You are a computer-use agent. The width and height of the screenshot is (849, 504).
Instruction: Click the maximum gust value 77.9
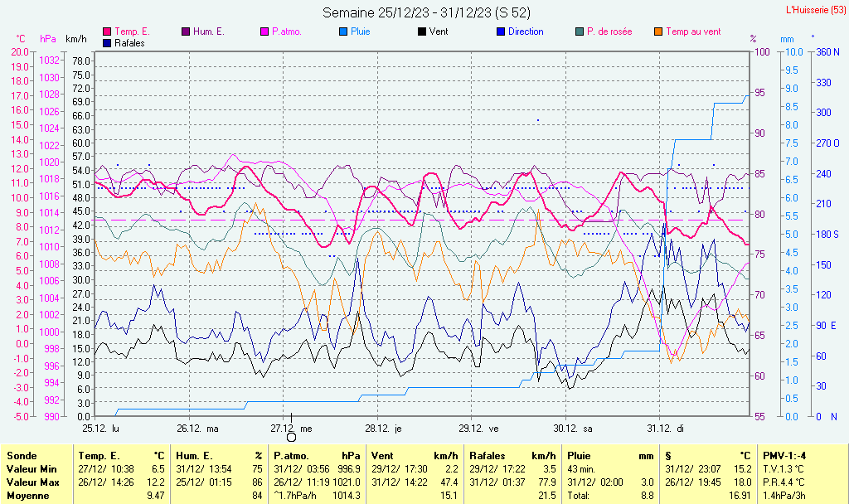click(547, 482)
